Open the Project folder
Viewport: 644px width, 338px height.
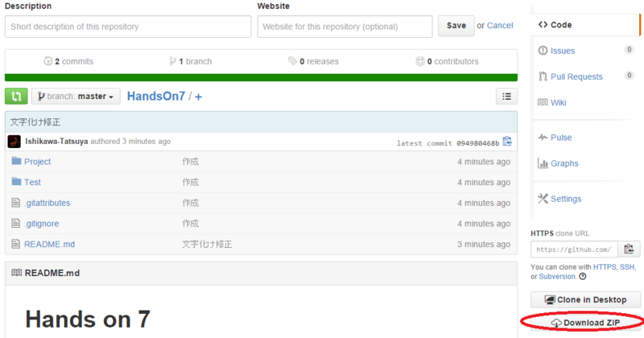[x=37, y=162]
